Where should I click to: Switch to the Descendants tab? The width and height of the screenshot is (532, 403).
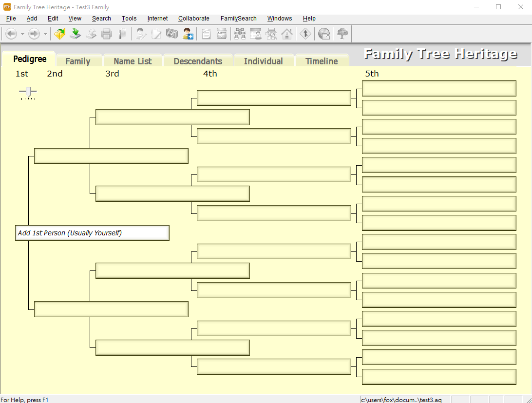pyautogui.click(x=198, y=61)
